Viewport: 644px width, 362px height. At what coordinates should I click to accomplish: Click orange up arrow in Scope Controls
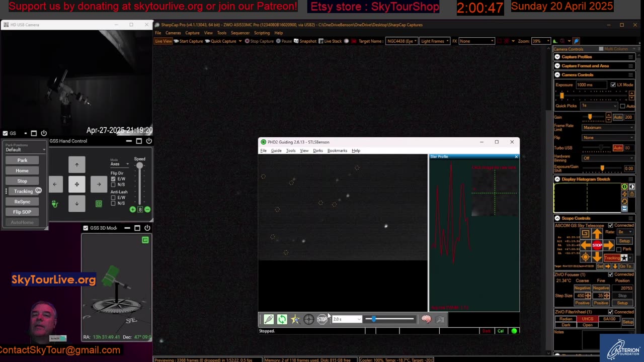597,234
